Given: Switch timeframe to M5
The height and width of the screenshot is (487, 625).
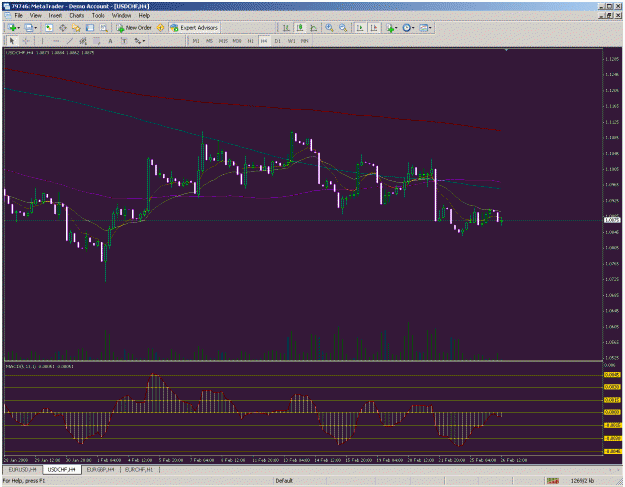Looking at the screenshot, I should pos(210,41).
